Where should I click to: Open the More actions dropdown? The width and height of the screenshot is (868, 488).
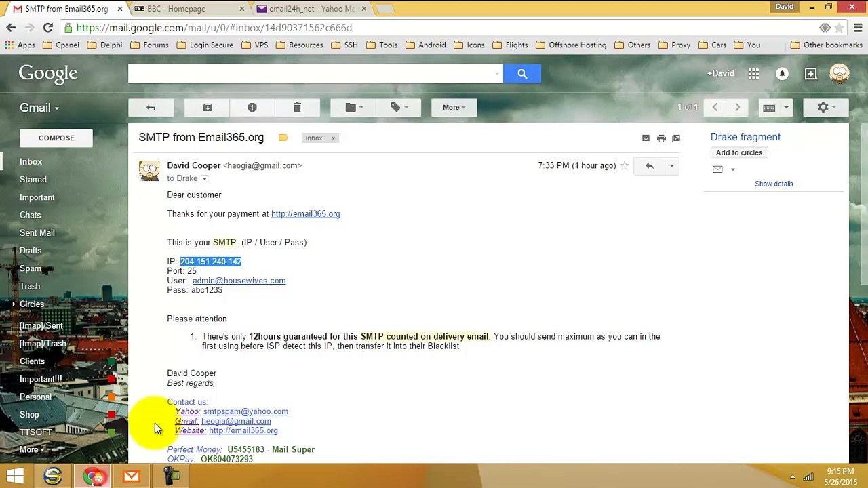click(454, 107)
